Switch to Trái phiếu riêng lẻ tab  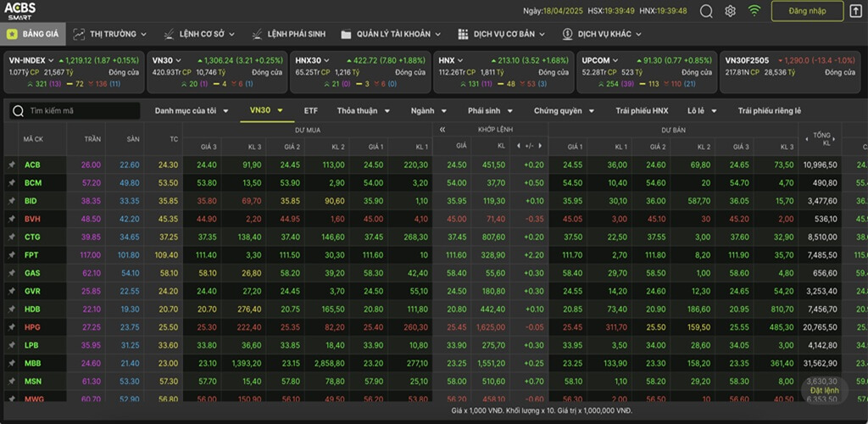click(x=770, y=111)
